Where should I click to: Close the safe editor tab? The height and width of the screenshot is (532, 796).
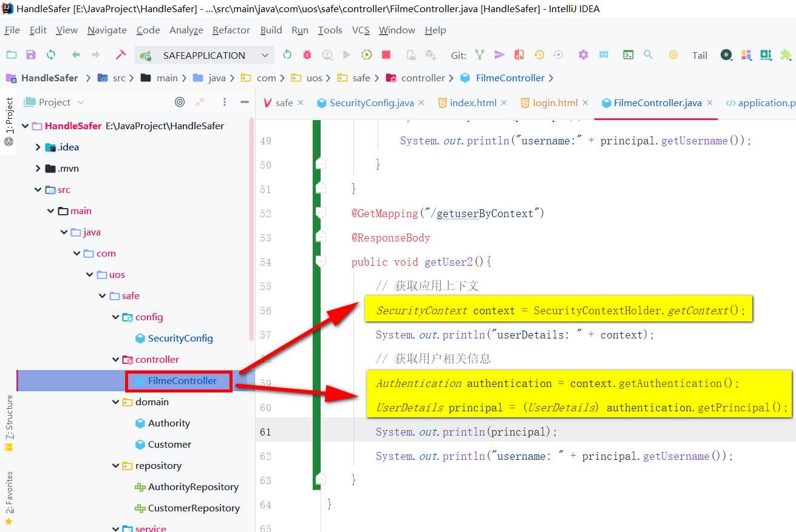[300, 103]
